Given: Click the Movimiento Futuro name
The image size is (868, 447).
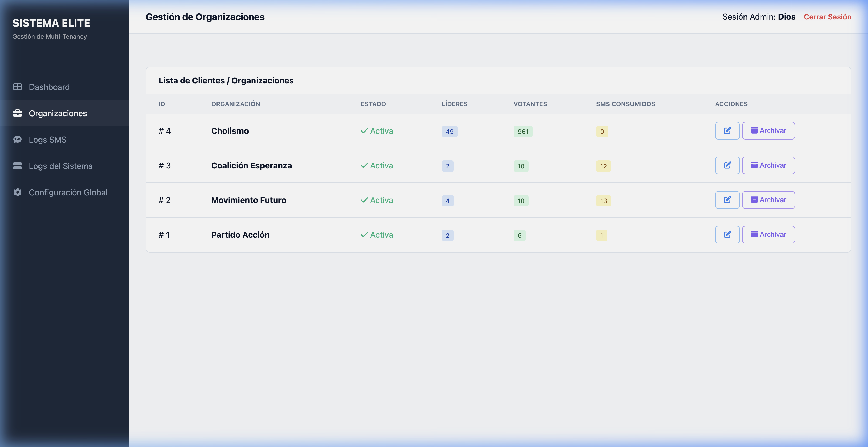Looking at the screenshot, I should (x=249, y=200).
